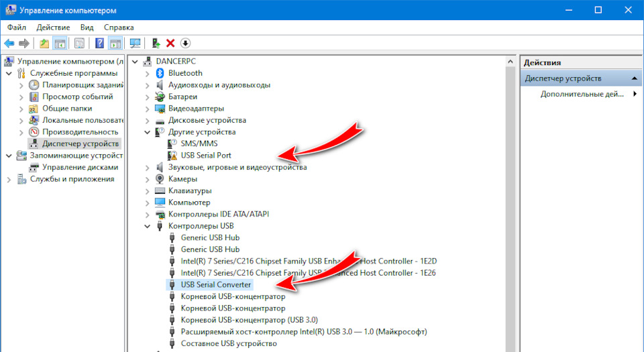This screenshot has height=352, width=644.
Task: Click the Планировщик заданий clock icon
Action: (34, 85)
